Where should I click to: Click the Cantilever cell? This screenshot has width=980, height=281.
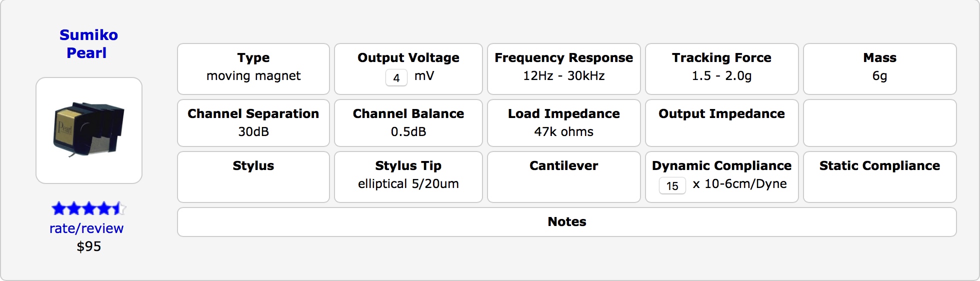(563, 177)
